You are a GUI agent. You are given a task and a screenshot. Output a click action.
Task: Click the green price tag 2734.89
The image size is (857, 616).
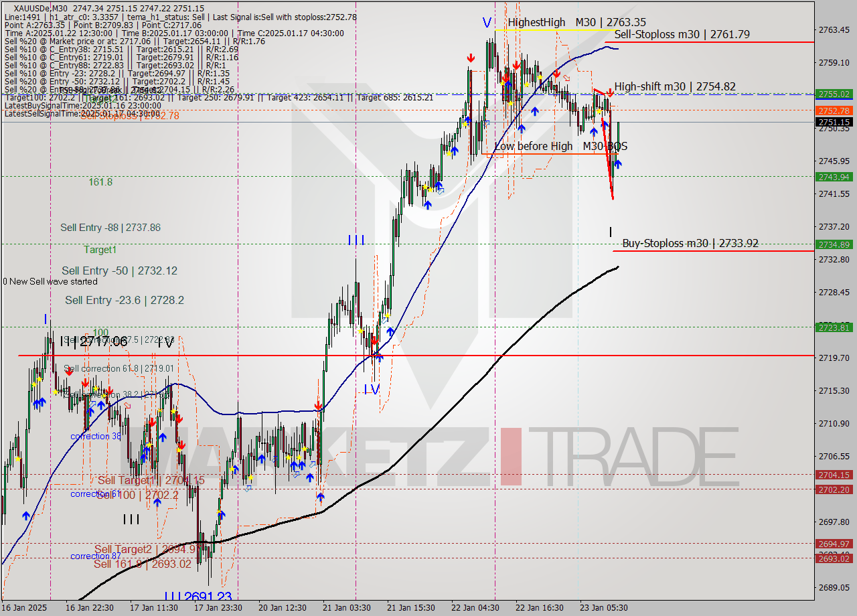[834, 244]
